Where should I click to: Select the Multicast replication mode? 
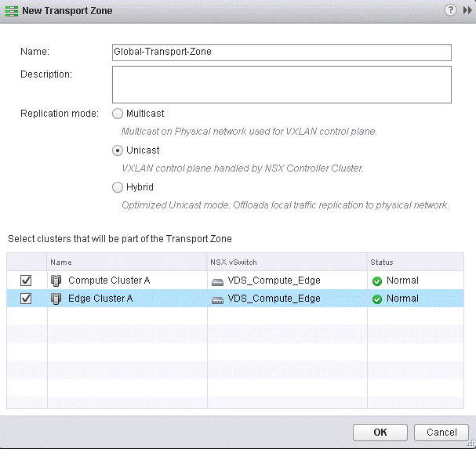coord(118,114)
